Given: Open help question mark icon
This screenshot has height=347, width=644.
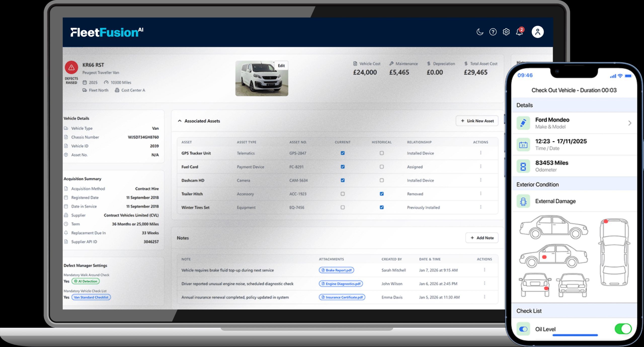Looking at the screenshot, I should pos(493,32).
